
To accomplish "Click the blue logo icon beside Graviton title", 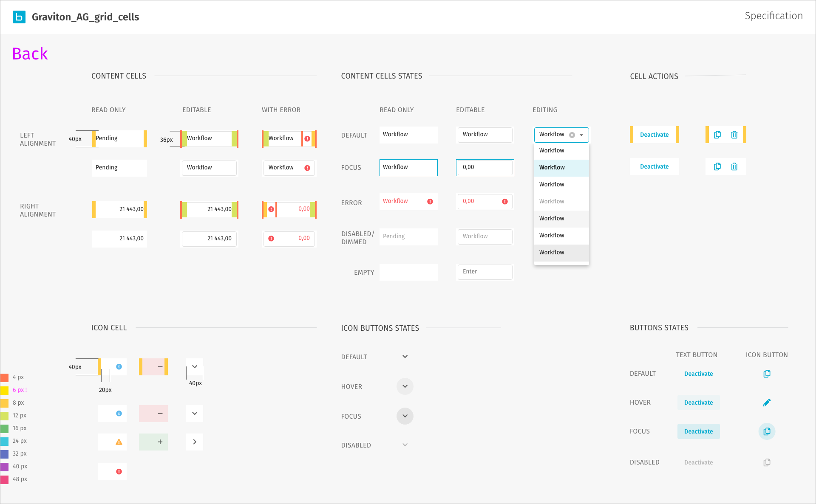I will 19,17.
